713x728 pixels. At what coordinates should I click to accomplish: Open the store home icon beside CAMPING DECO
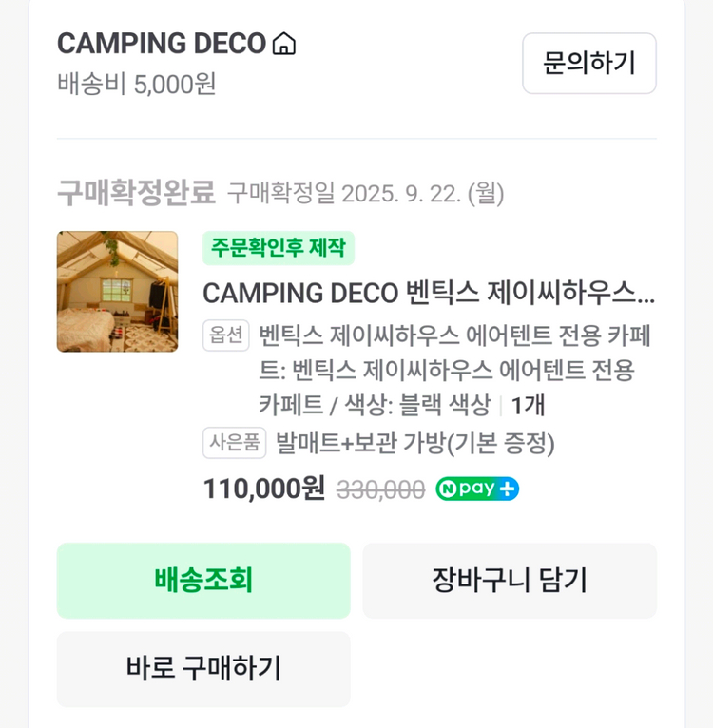284,44
